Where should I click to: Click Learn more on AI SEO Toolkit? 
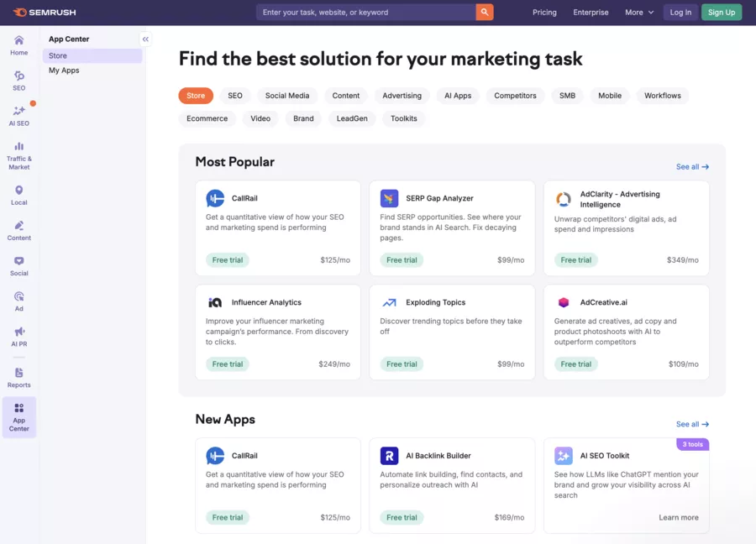679,517
